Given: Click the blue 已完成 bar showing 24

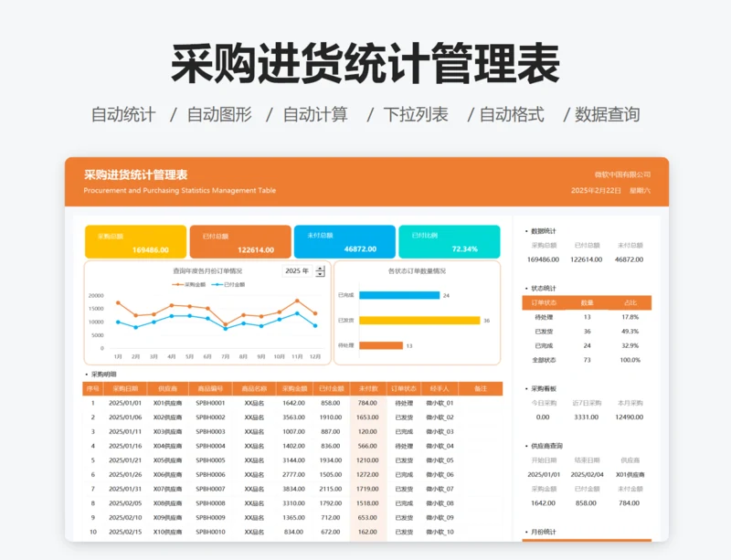Looking at the screenshot, I should click(x=399, y=295).
